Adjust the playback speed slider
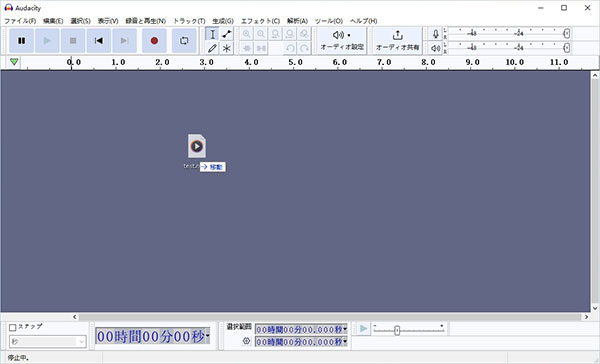Screen dimensions: 600x364 (397, 330)
